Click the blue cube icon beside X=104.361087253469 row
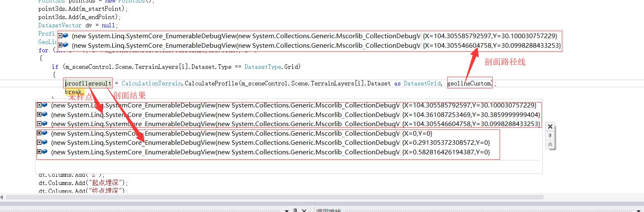Viewport: 644px width, 212px height. [x=45, y=115]
